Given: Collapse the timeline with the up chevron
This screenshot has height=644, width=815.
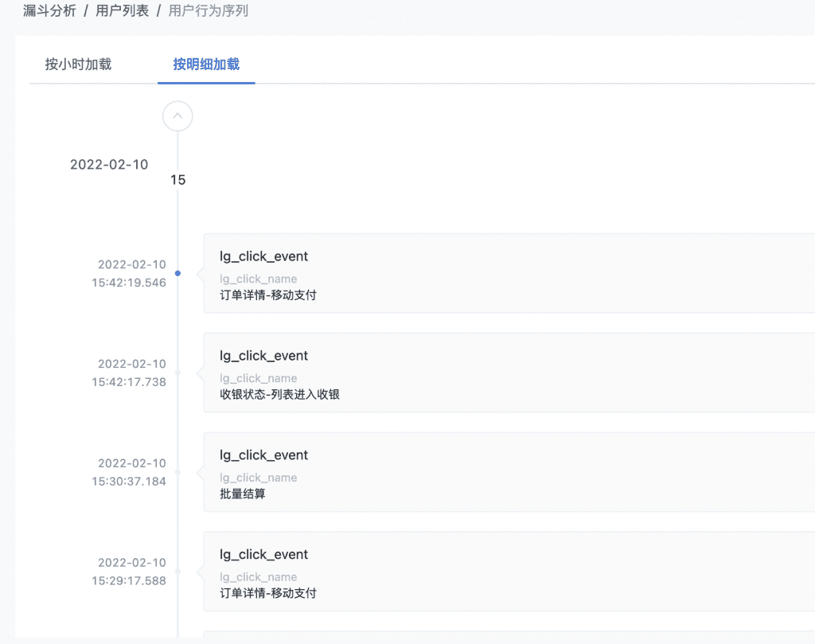Looking at the screenshot, I should (x=177, y=115).
